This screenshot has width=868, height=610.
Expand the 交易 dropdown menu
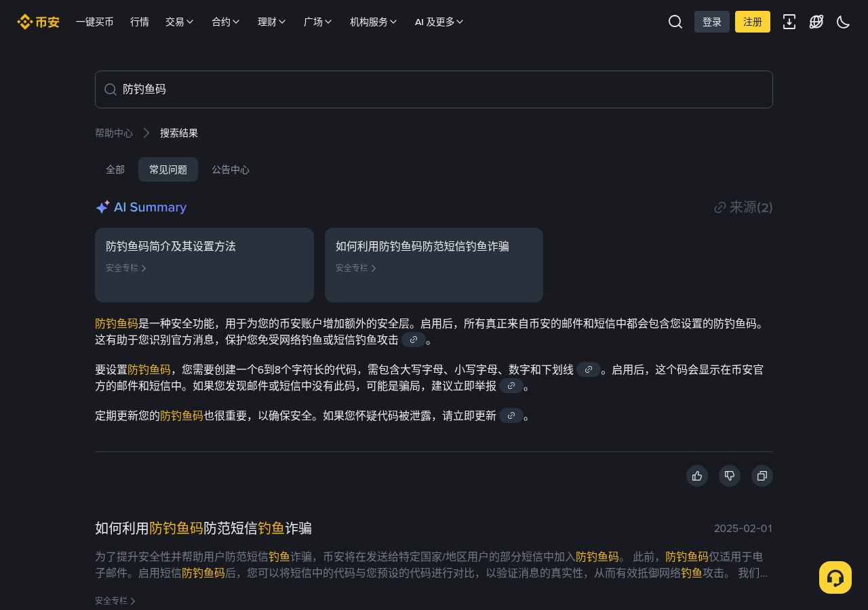180,22
